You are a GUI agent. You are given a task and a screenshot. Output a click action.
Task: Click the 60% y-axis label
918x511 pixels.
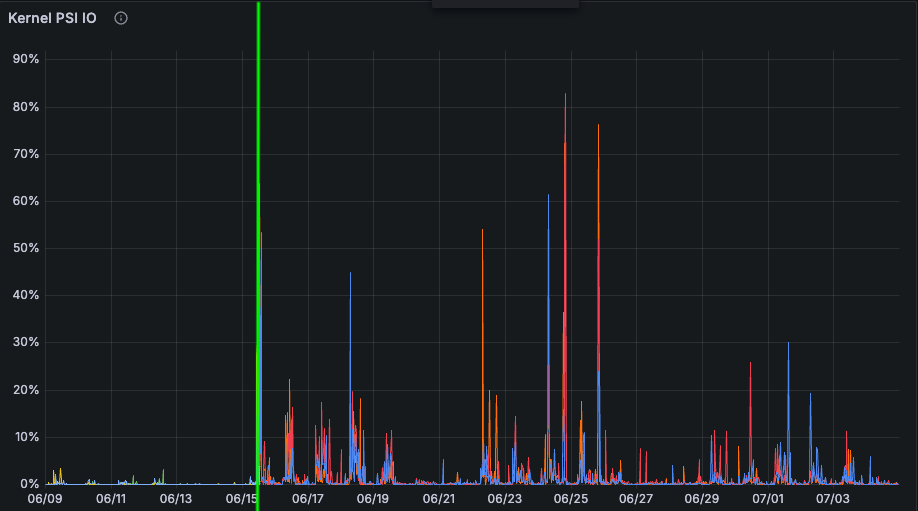[26, 201]
